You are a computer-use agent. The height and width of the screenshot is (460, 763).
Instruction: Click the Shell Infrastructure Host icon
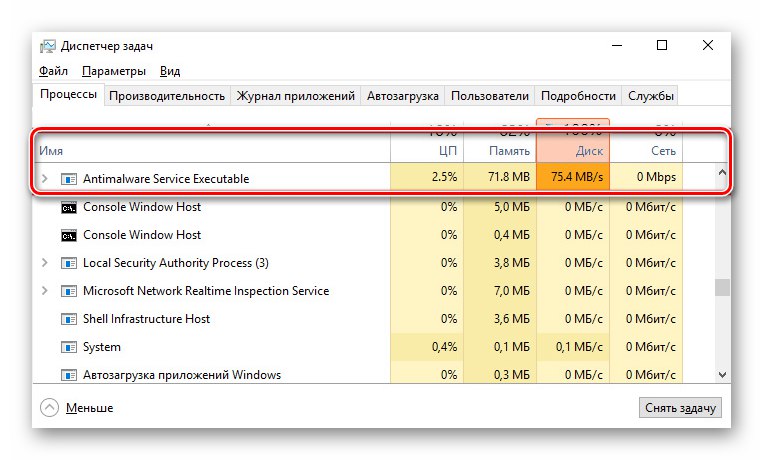click(x=69, y=319)
